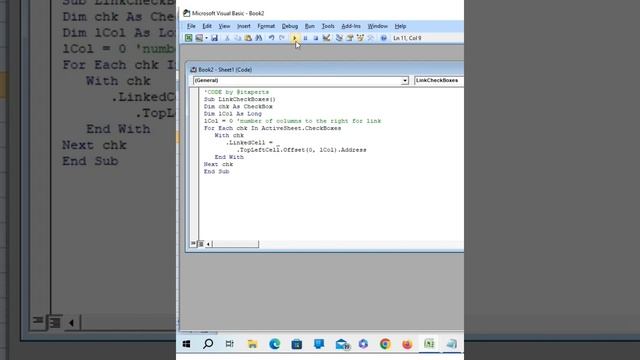This screenshot has height=360, width=640.
Task: Click the code line 'Dim chk As CheckBox'
Action: (x=238, y=107)
